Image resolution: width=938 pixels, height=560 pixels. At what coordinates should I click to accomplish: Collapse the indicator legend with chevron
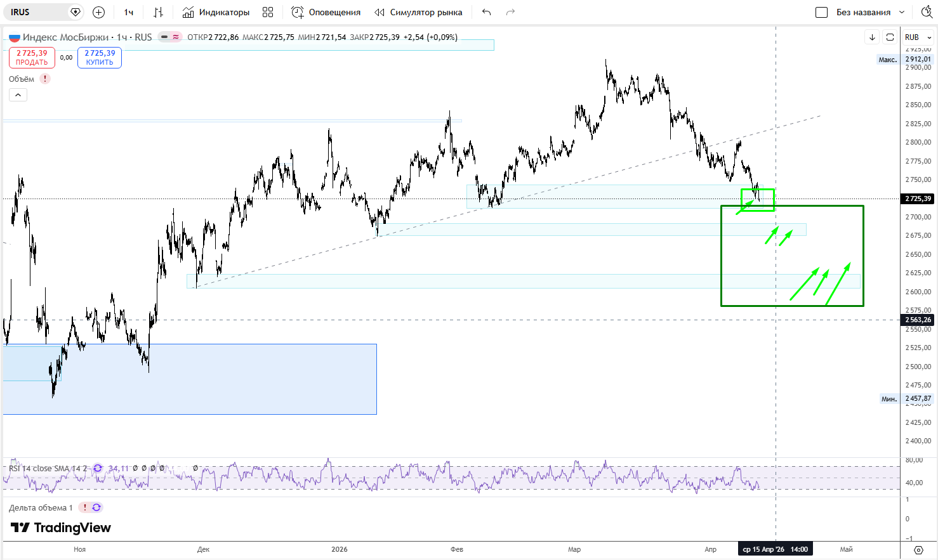click(x=18, y=95)
